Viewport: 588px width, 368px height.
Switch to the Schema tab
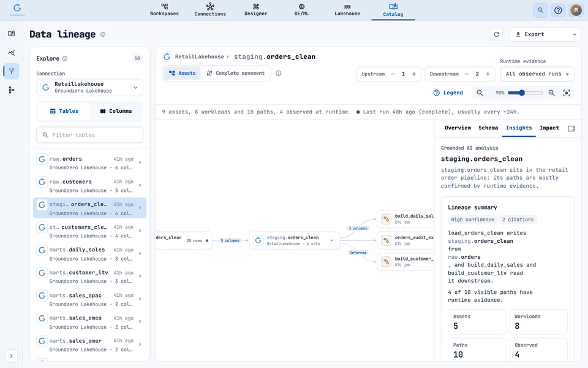pos(488,128)
